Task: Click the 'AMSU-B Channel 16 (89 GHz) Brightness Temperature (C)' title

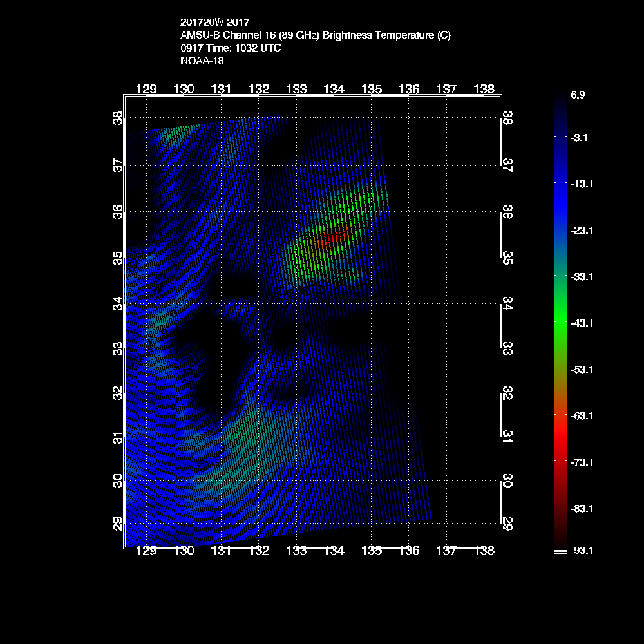Action: pyautogui.click(x=316, y=35)
